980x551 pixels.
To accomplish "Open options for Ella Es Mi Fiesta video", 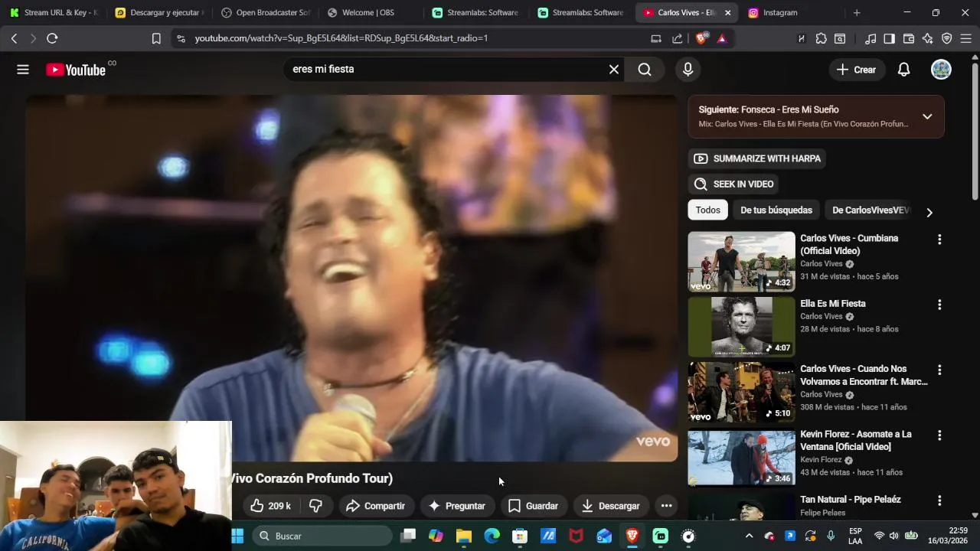I will pyautogui.click(x=939, y=305).
